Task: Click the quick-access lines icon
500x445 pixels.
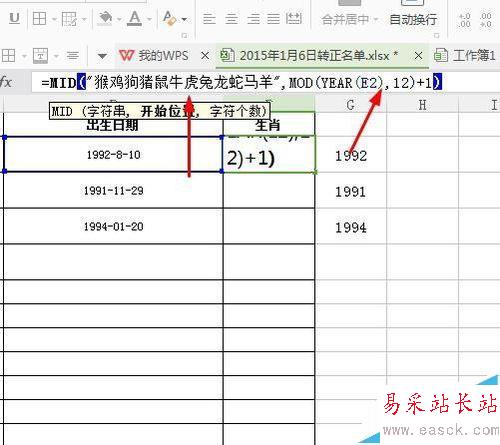Action: click(x=72, y=55)
